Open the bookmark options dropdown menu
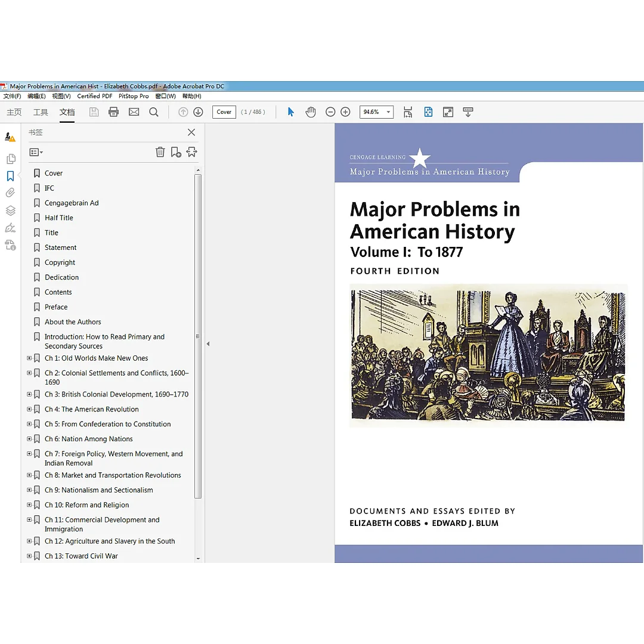The height and width of the screenshot is (644, 644). coord(36,153)
